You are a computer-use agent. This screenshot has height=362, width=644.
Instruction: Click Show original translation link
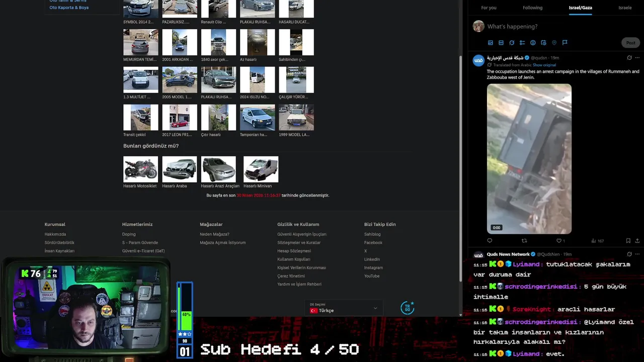(544, 65)
